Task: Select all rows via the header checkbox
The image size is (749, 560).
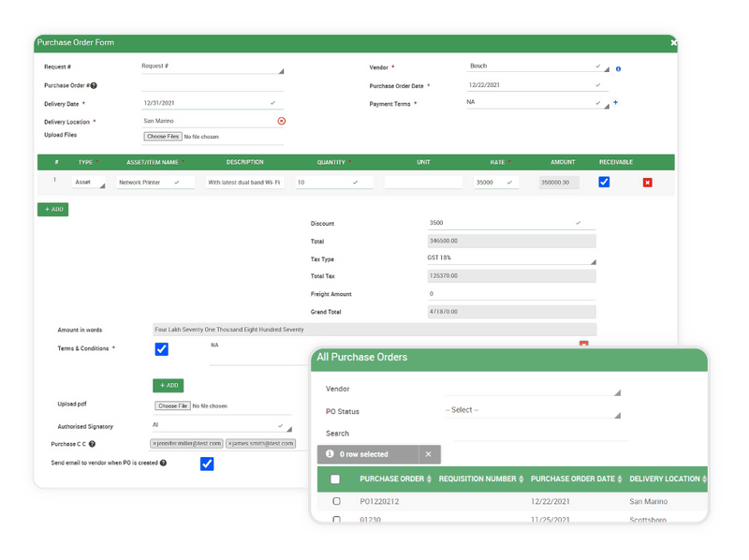Action: pos(334,479)
